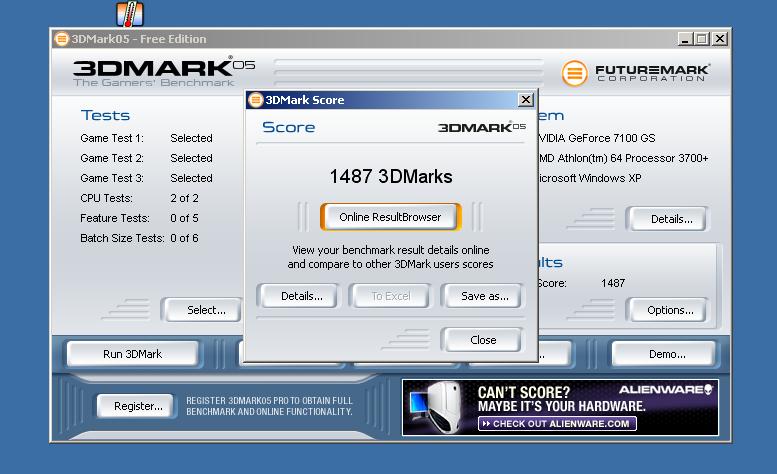Save the score with Save as

(x=484, y=296)
